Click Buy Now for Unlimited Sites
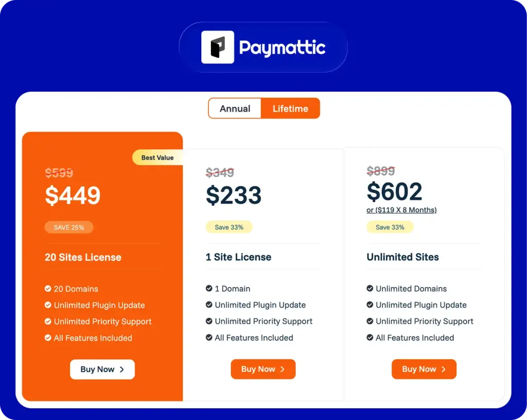 424,369
